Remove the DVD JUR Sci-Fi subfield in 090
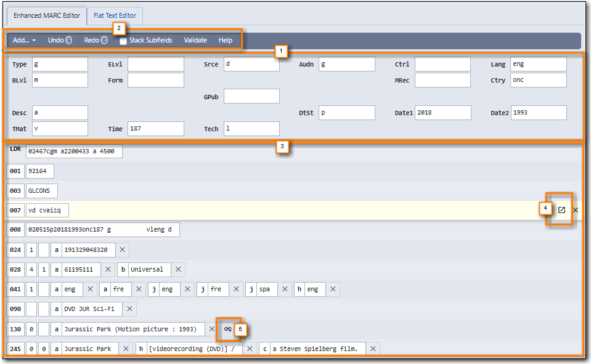This screenshot has height=364, width=591. [131, 309]
